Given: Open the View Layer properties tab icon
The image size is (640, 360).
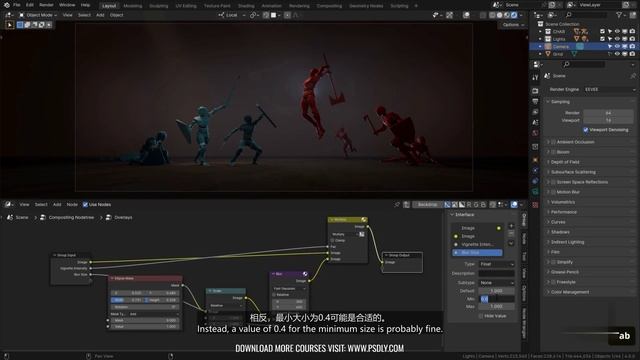Looking at the screenshot, I should 535,112.
